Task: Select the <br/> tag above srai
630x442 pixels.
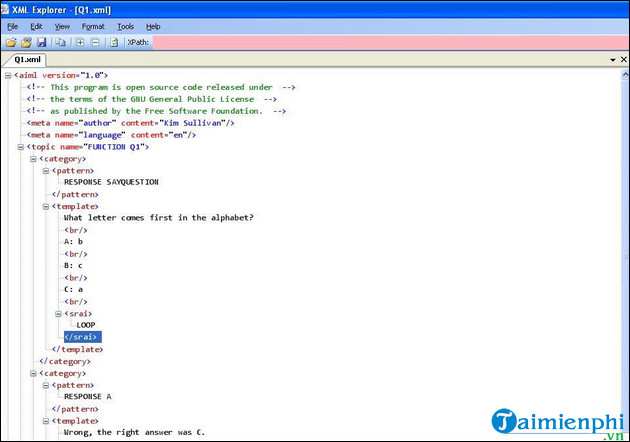Action: coord(76,302)
